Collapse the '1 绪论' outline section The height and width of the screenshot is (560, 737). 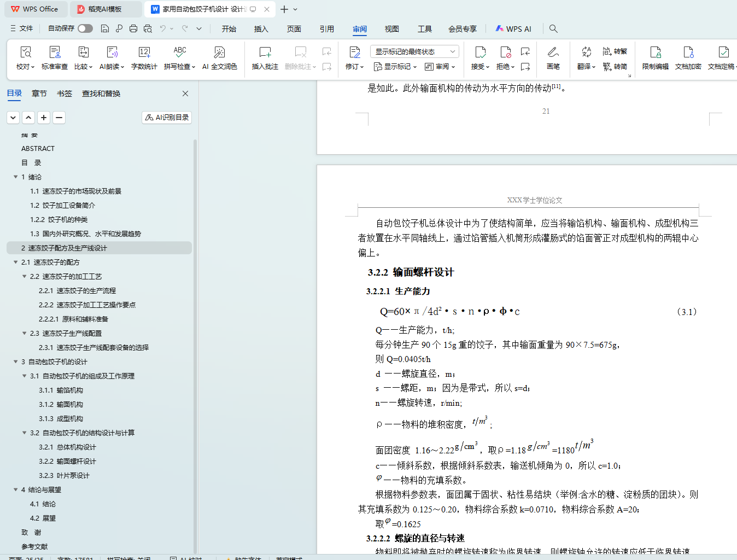(x=16, y=177)
